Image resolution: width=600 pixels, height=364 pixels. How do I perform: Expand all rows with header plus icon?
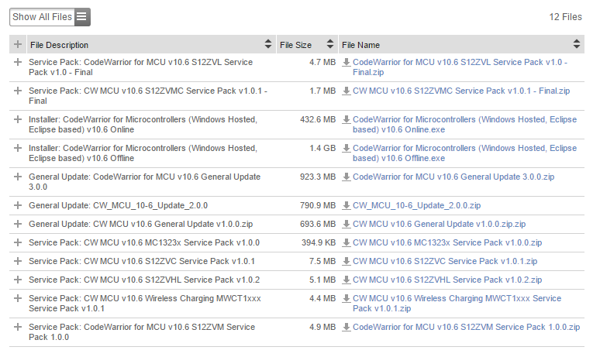click(18, 44)
